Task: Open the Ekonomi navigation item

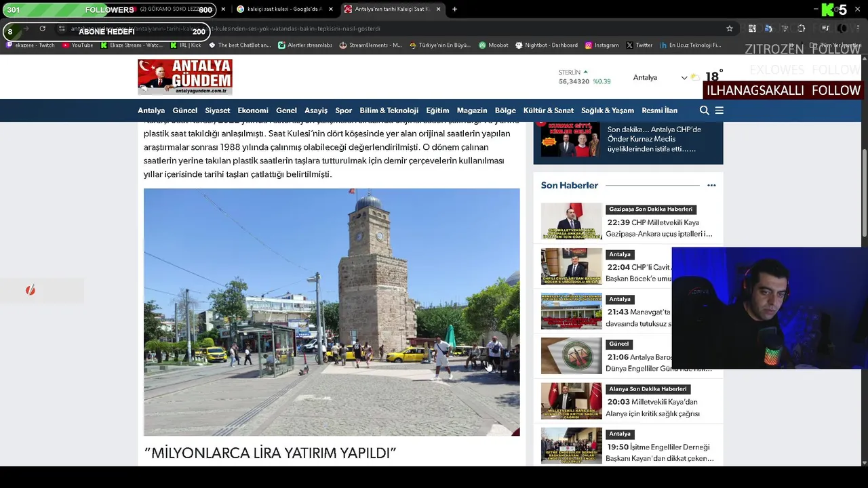Action: point(253,110)
